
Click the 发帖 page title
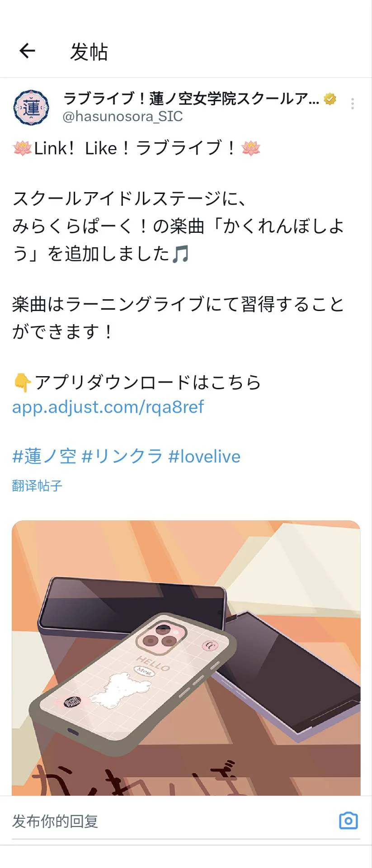pyautogui.click(x=89, y=52)
